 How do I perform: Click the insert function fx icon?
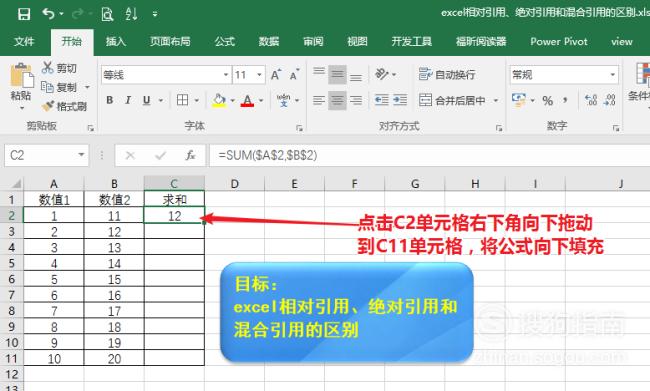click(x=190, y=155)
